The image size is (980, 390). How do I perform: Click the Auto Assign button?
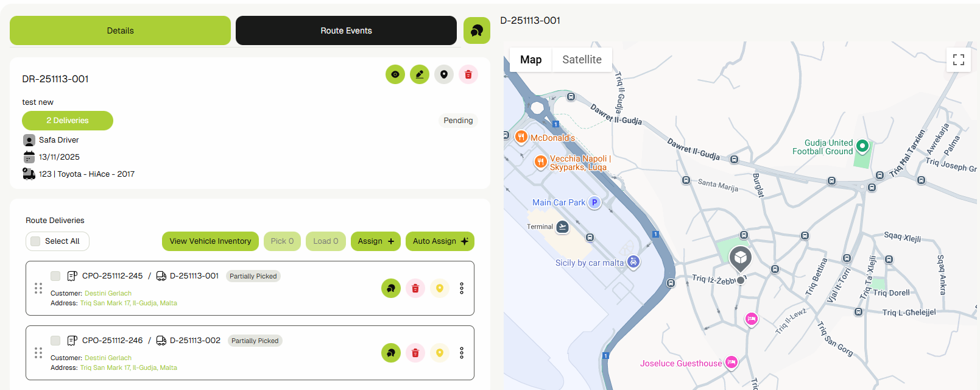pyautogui.click(x=440, y=241)
